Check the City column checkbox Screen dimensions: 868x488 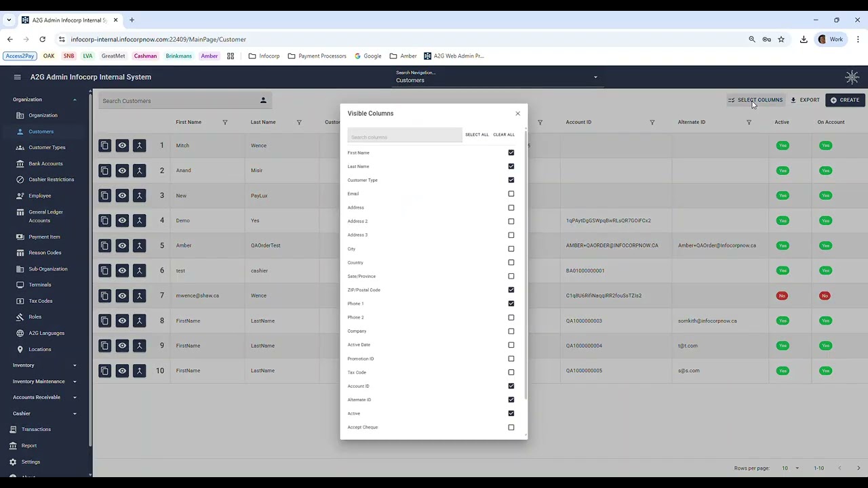pos(511,249)
